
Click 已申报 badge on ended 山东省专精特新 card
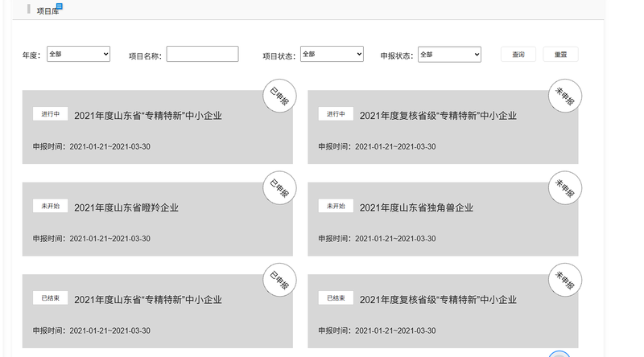tap(280, 281)
